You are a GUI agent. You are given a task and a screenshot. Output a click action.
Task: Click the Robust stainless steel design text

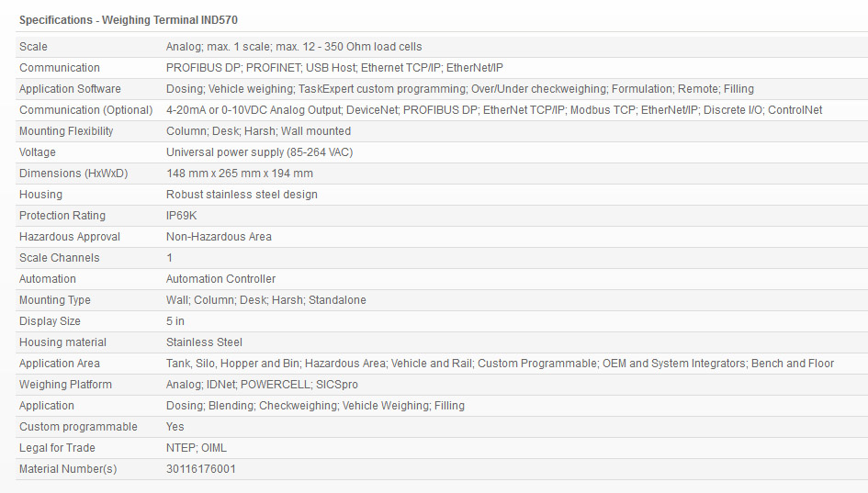tap(242, 195)
